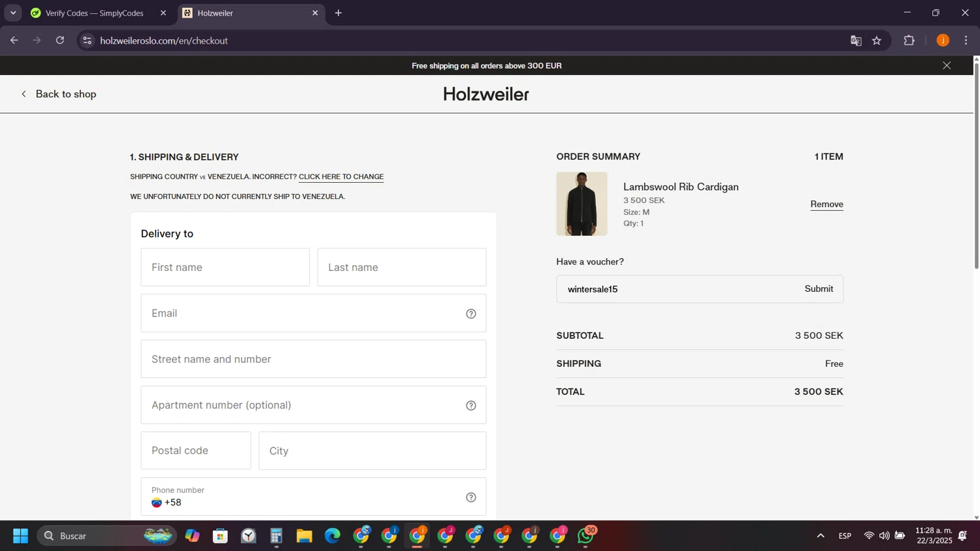The height and width of the screenshot is (551, 980).
Task: Submit the voucher code
Action: pos(819,289)
